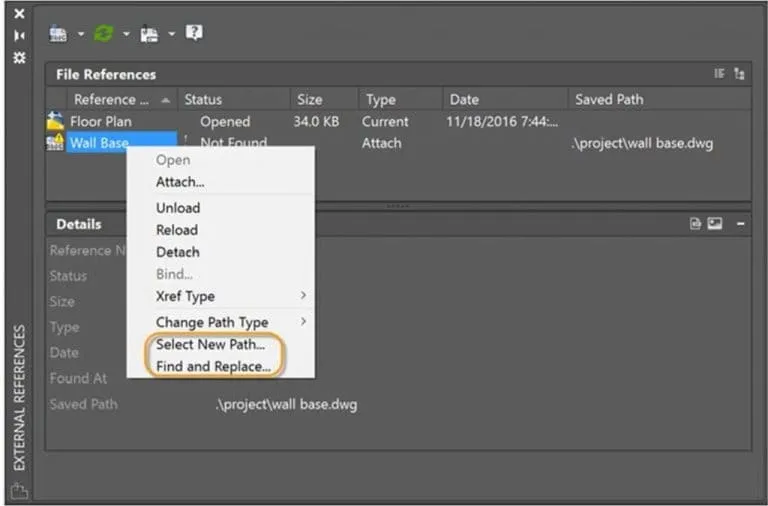
Task: Open the Refresh dropdown arrow
Action: click(126, 34)
